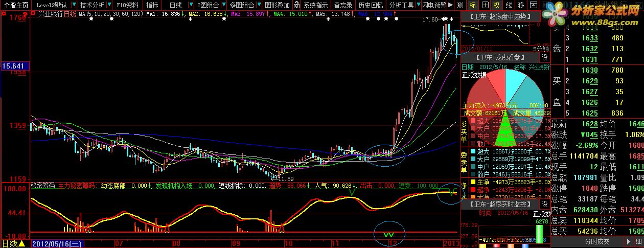
Task: Click the 线 drawing icon
Action: click(509, 5)
